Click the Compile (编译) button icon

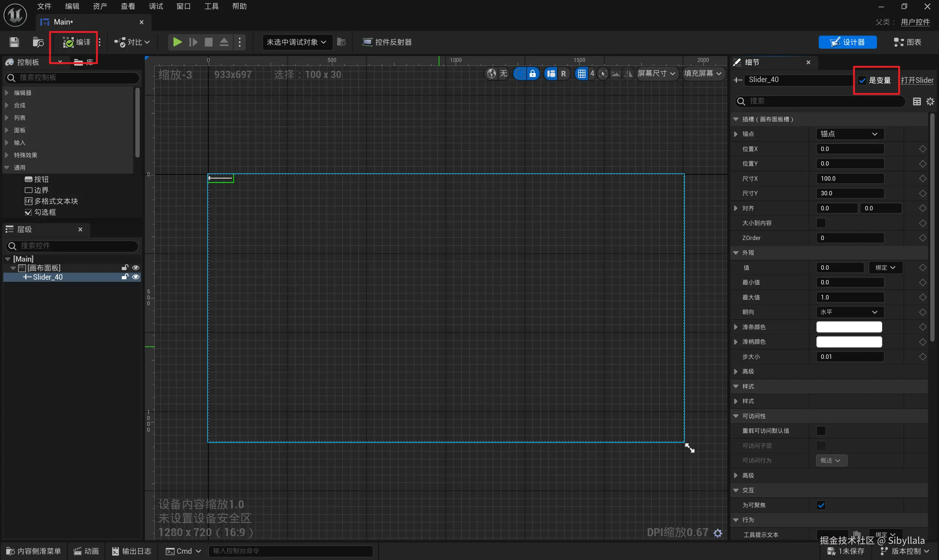tap(68, 42)
